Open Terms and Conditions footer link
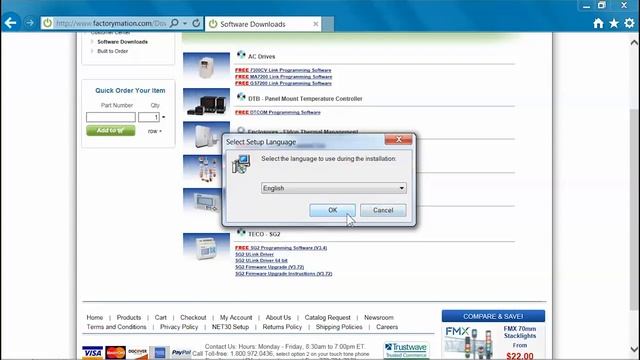Screen dimensions: 640x360 [x=116, y=327]
